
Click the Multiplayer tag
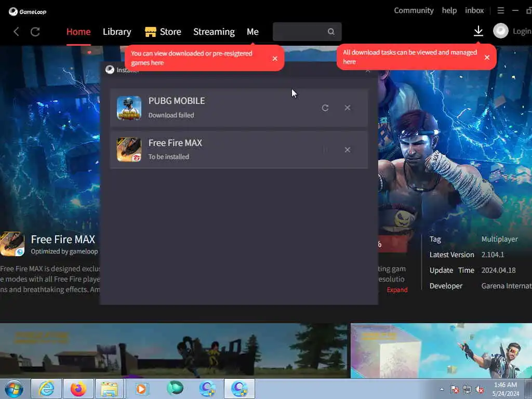pyautogui.click(x=499, y=239)
